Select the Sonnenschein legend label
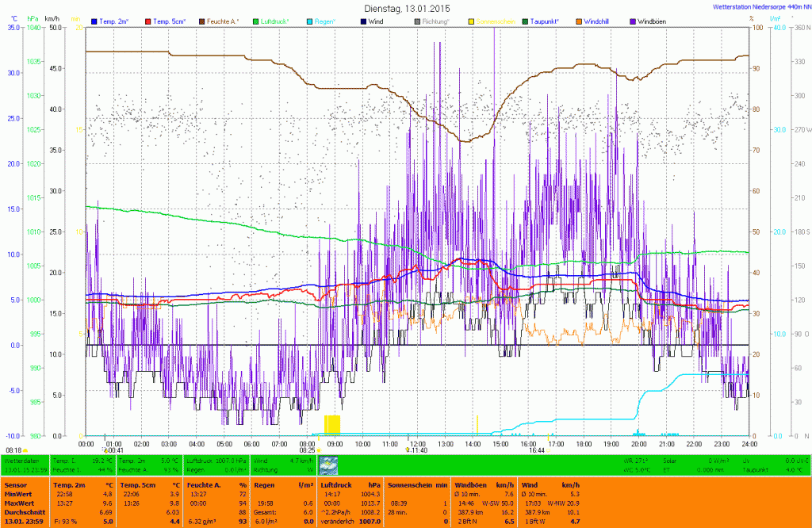 pyautogui.click(x=494, y=20)
